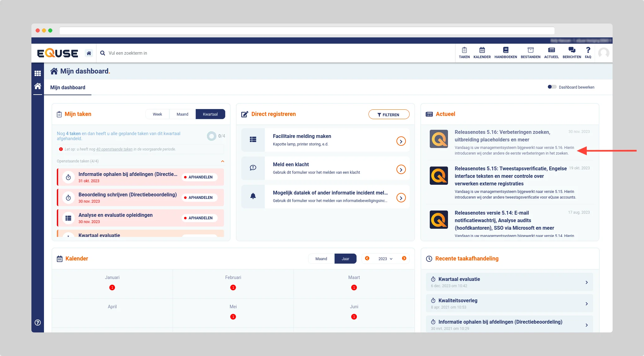Open the user profile avatar
The height and width of the screenshot is (356, 644).
(x=603, y=53)
